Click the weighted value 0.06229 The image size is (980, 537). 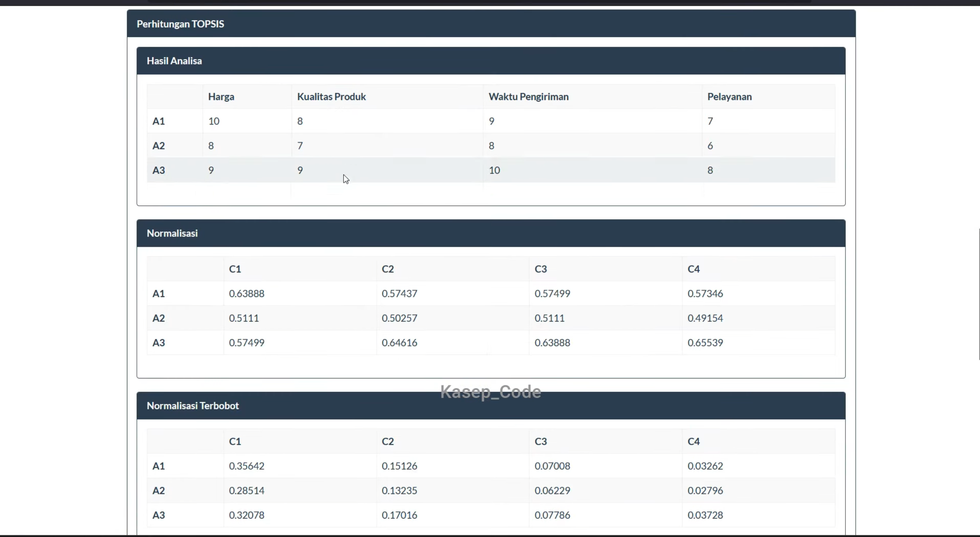coord(552,491)
